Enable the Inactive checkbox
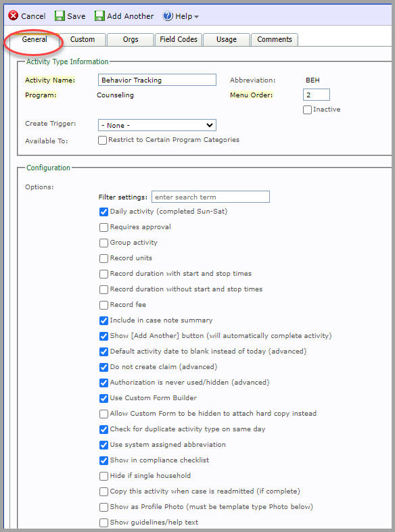395x532 pixels. [x=307, y=110]
